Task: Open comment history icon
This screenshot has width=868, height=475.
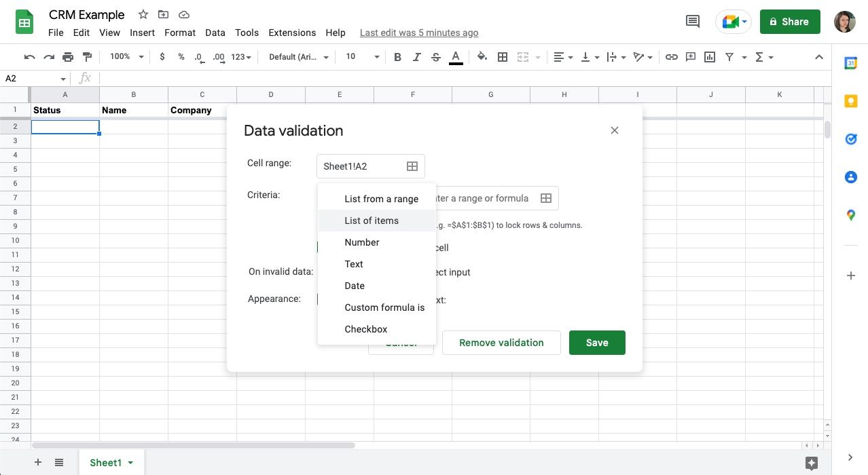Action: coord(693,22)
